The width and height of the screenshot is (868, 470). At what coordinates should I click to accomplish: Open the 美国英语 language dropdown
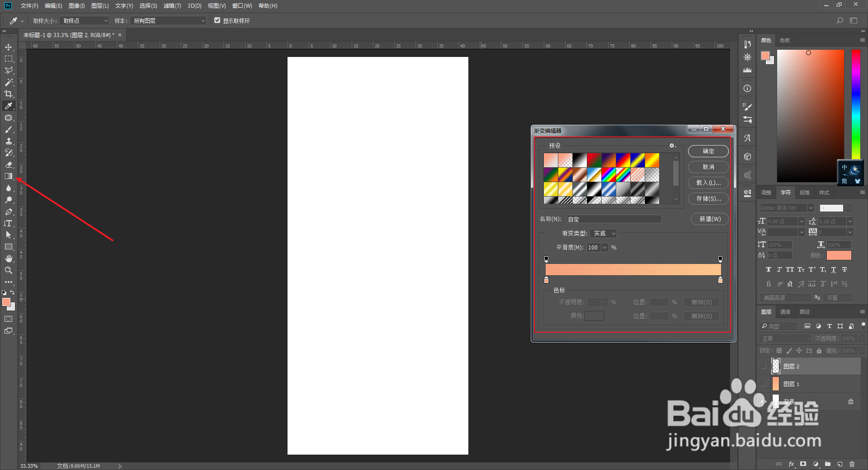coord(786,298)
